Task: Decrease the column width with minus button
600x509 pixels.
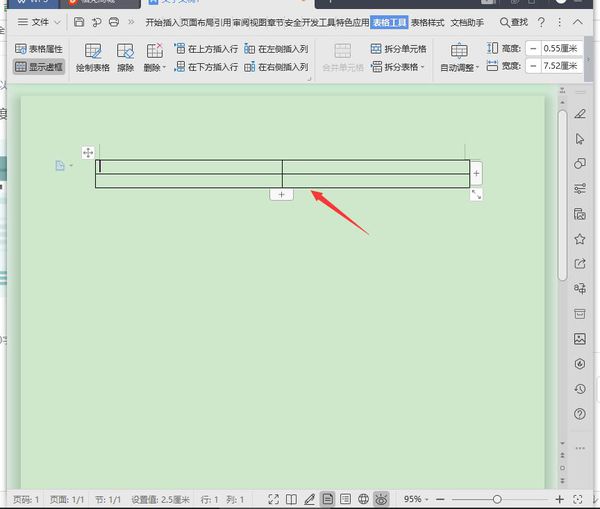Action: [533, 66]
